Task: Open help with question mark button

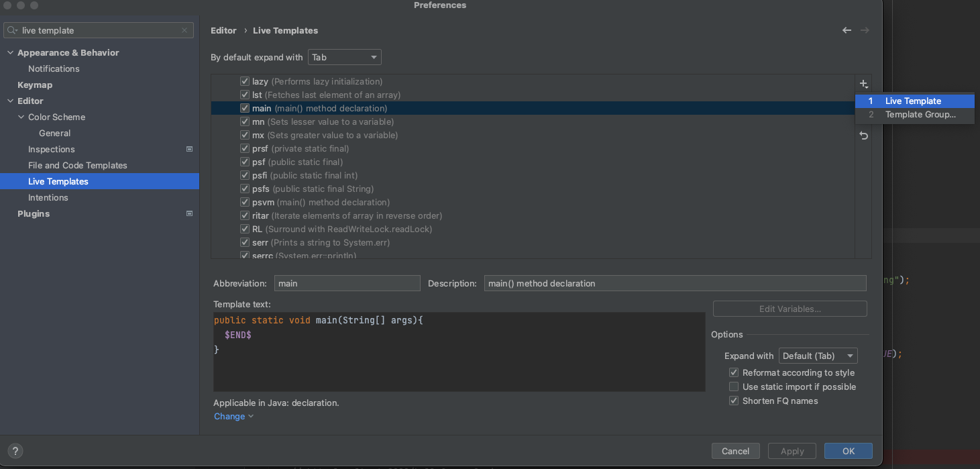Action: point(15,451)
